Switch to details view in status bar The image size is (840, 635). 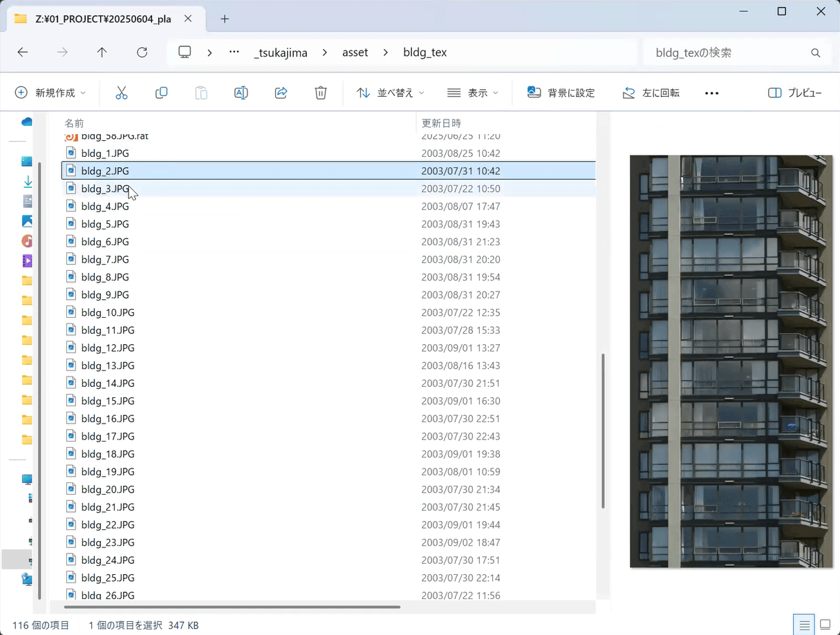click(x=804, y=625)
